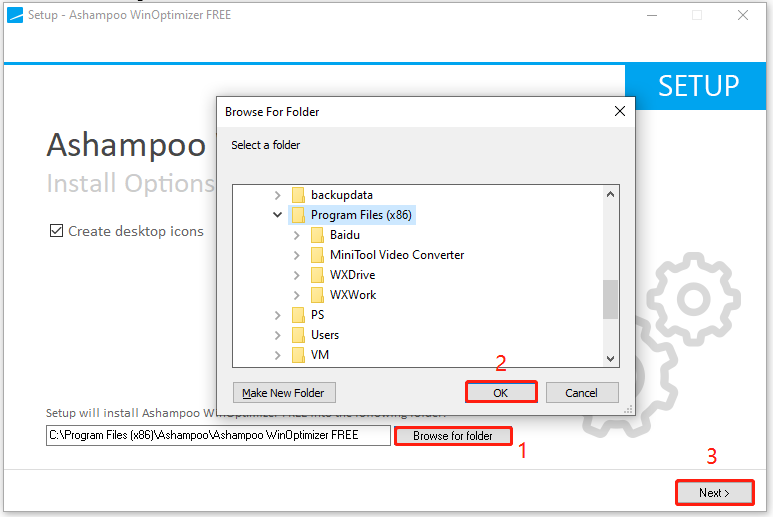Expand the Baidu folder
Viewport: 773px width, 517px height.
[x=296, y=235]
